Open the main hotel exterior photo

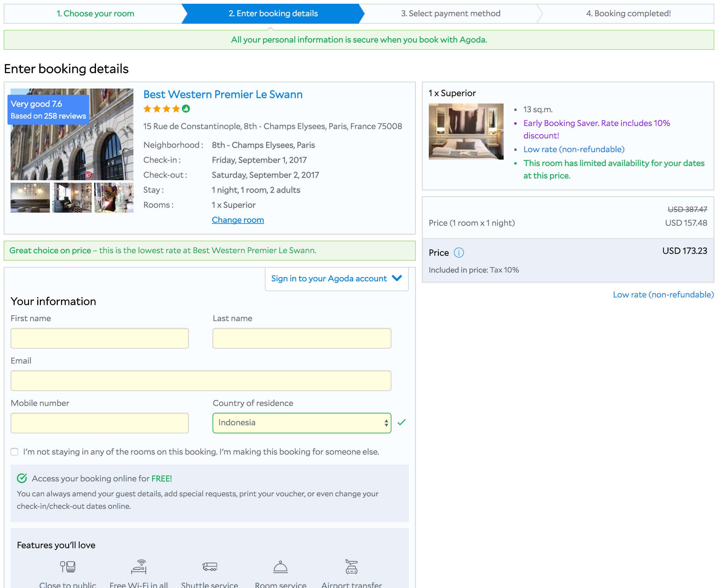tap(72, 134)
